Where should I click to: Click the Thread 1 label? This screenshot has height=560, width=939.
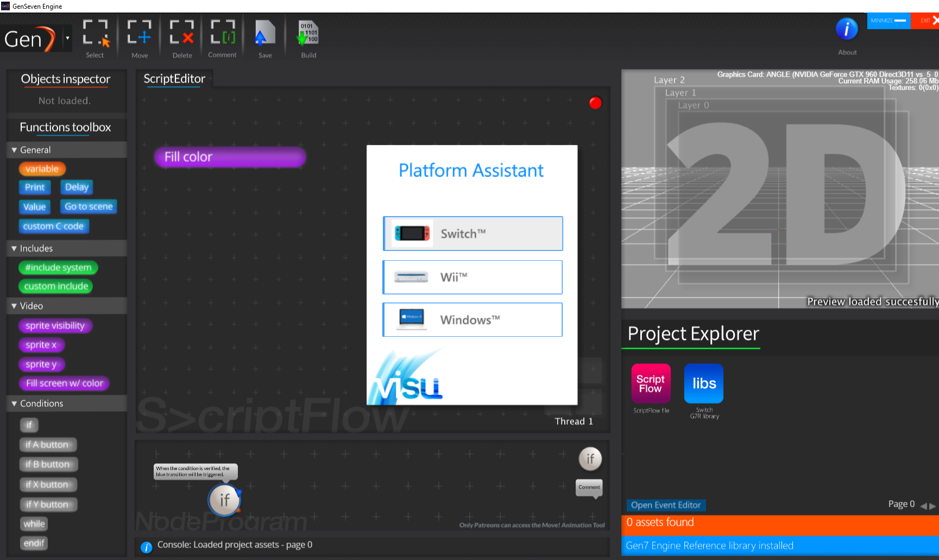[574, 421]
